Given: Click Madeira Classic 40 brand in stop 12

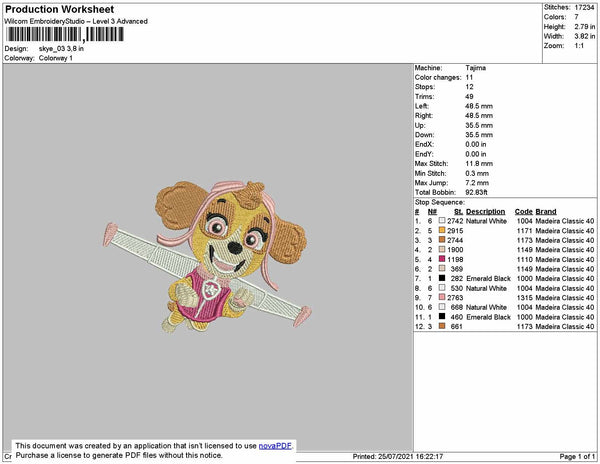Looking at the screenshot, I should coord(565,326).
